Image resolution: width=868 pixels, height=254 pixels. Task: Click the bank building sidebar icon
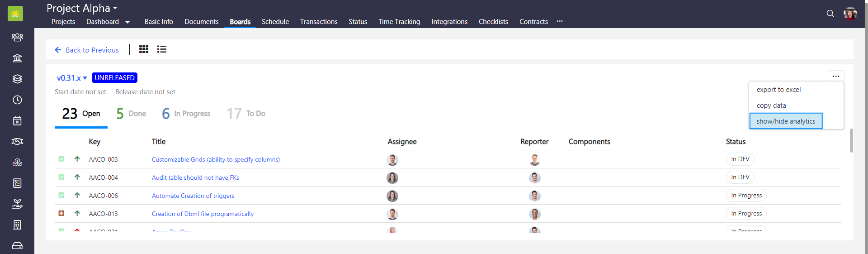17,58
